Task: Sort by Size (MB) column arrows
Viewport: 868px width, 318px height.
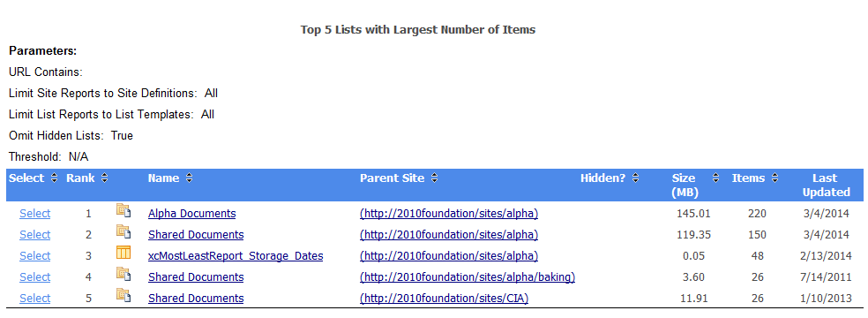Action: point(715,178)
